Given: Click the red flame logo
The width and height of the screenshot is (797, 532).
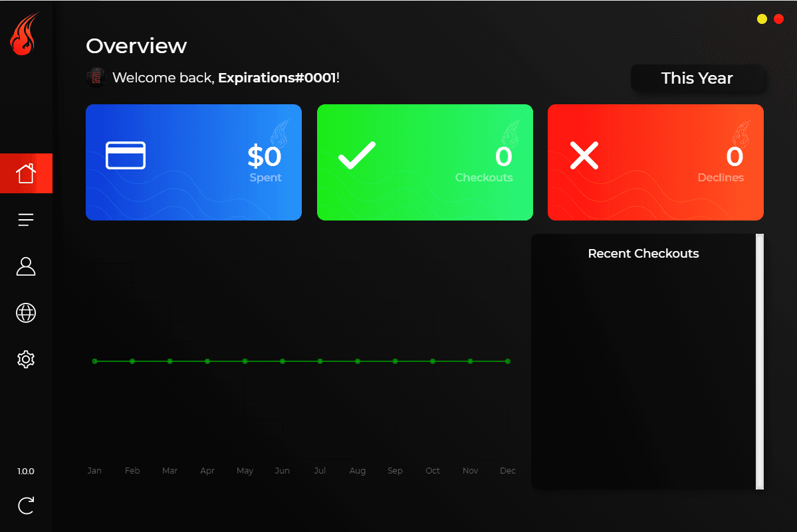Looking at the screenshot, I should 25,35.
